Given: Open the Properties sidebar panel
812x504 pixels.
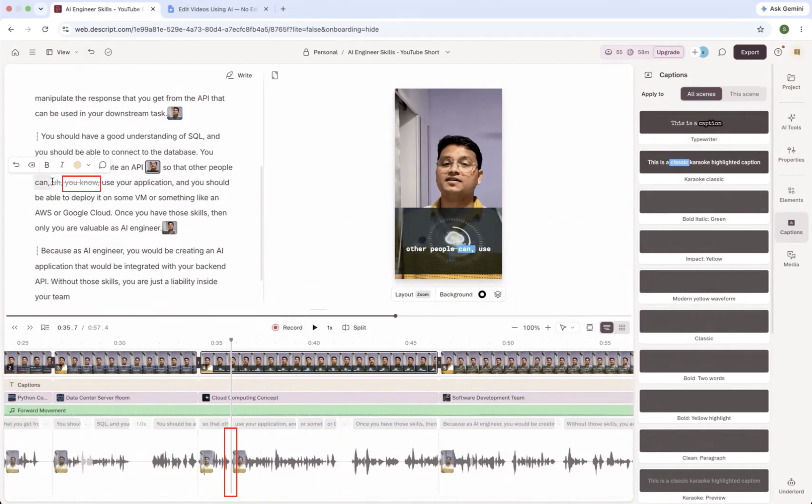Looking at the screenshot, I should 791,154.
